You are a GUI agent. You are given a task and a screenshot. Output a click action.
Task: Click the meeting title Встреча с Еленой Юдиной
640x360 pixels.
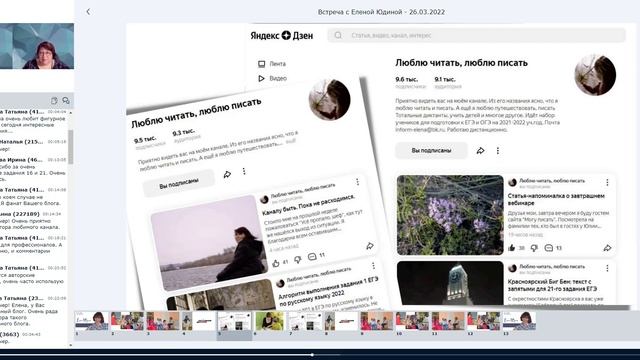pyautogui.click(x=381, y=12)
